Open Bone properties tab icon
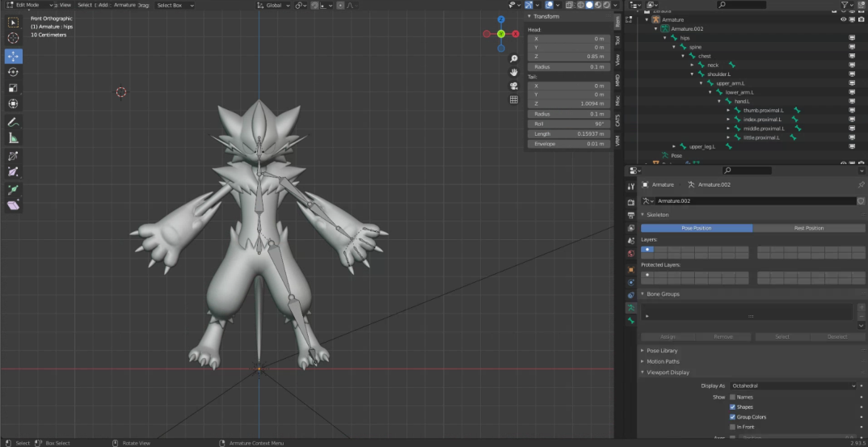The height and width of the screenshot is (447, 868). click(x=631, y=321)
